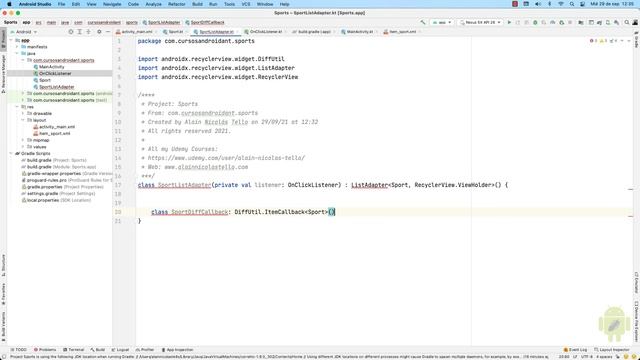This screenshot has width=640, height=360.
Task: Open the Layout Inspector
Action: point(611,350)
